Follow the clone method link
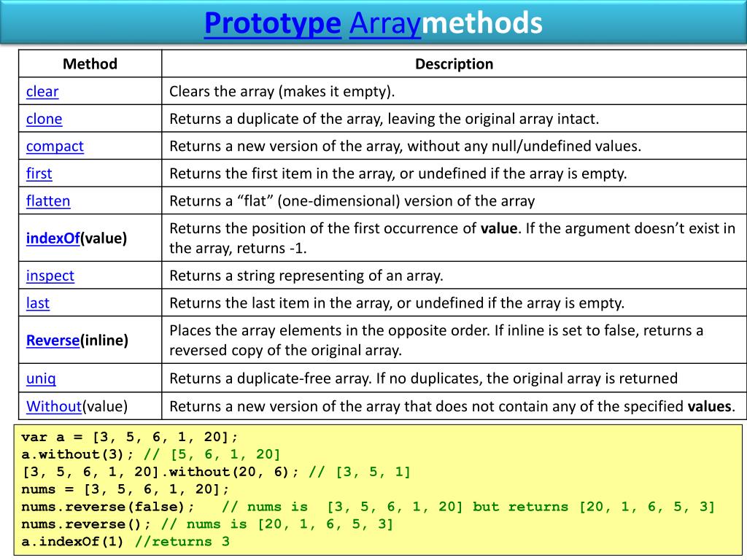This screenshot has height=560, width=747. click(x=44, y=119)
